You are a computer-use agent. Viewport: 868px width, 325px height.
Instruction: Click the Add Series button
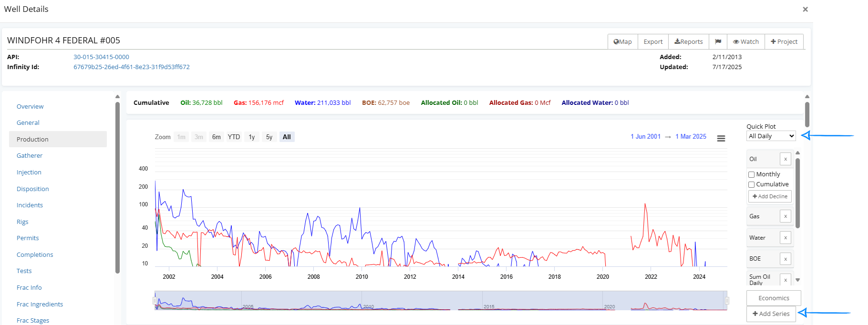(771, 314)
